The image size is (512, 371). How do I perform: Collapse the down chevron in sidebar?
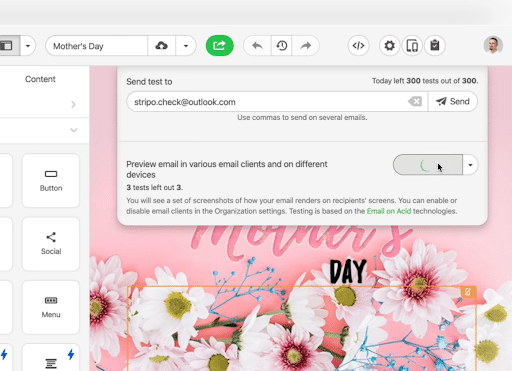tap(74, 130)
